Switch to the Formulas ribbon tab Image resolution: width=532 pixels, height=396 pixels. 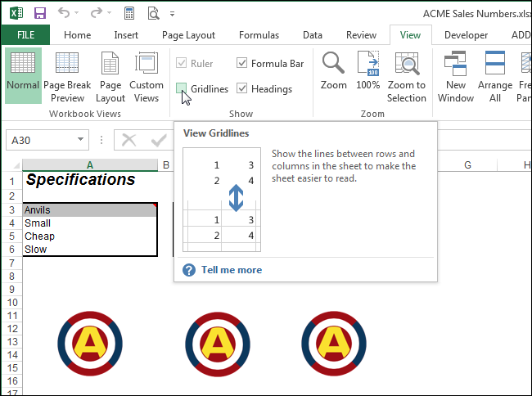259,35
